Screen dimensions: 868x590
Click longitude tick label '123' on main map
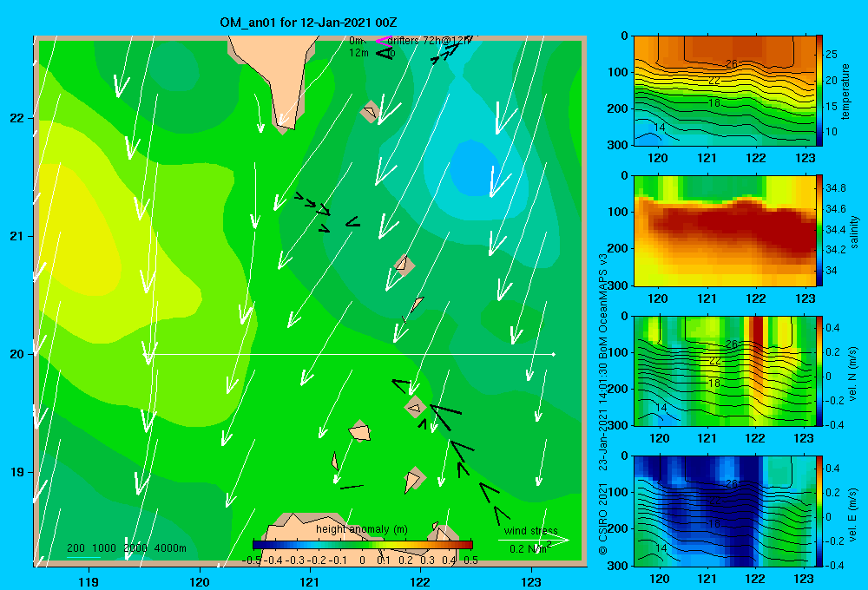pyautogui.click(x=531, y=581)
